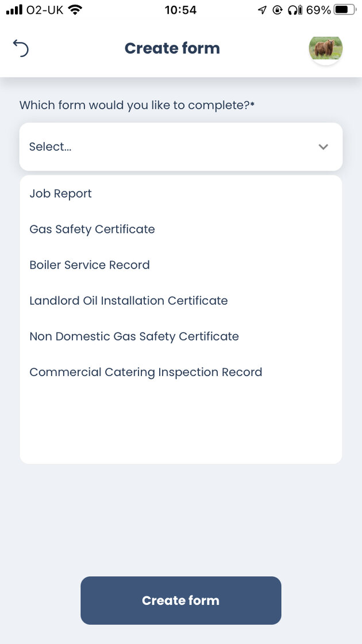Pick Boiler Service Record option

(x=90, y=265)
